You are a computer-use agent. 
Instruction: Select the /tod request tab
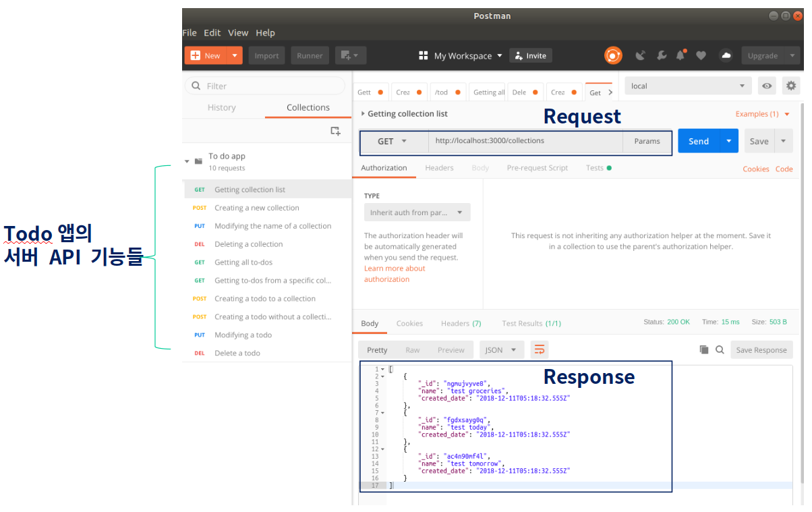(448, 92)
